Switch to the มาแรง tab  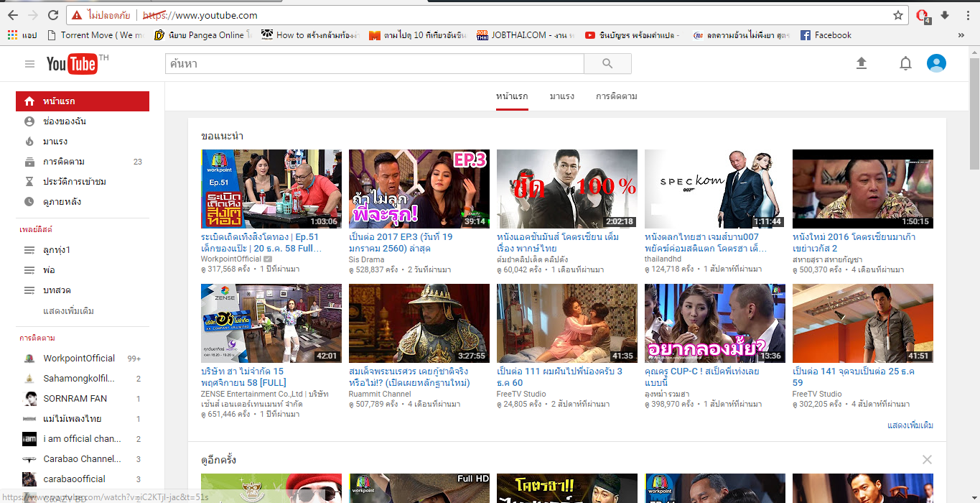pyautogui.click(x=561, y=96)
